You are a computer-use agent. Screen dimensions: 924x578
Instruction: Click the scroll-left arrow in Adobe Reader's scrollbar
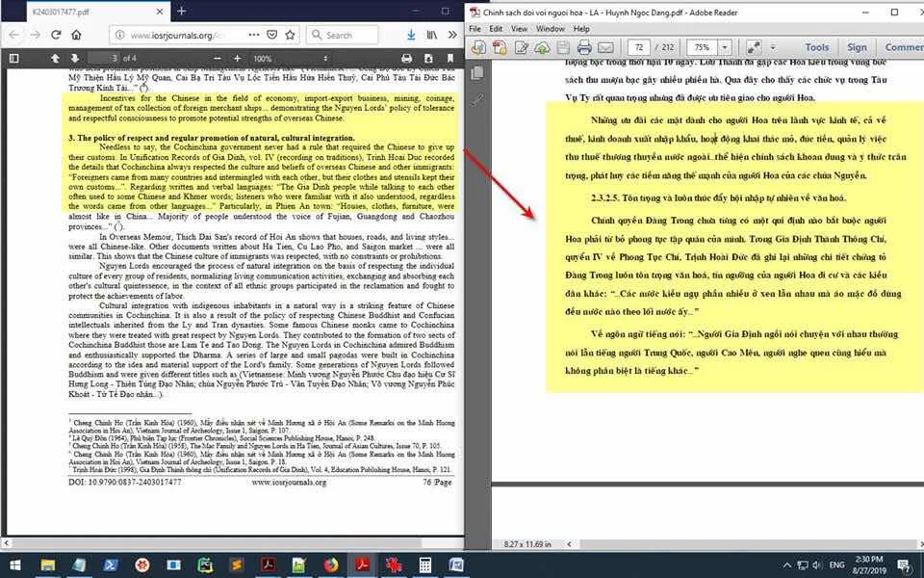[x=569, y=543]
